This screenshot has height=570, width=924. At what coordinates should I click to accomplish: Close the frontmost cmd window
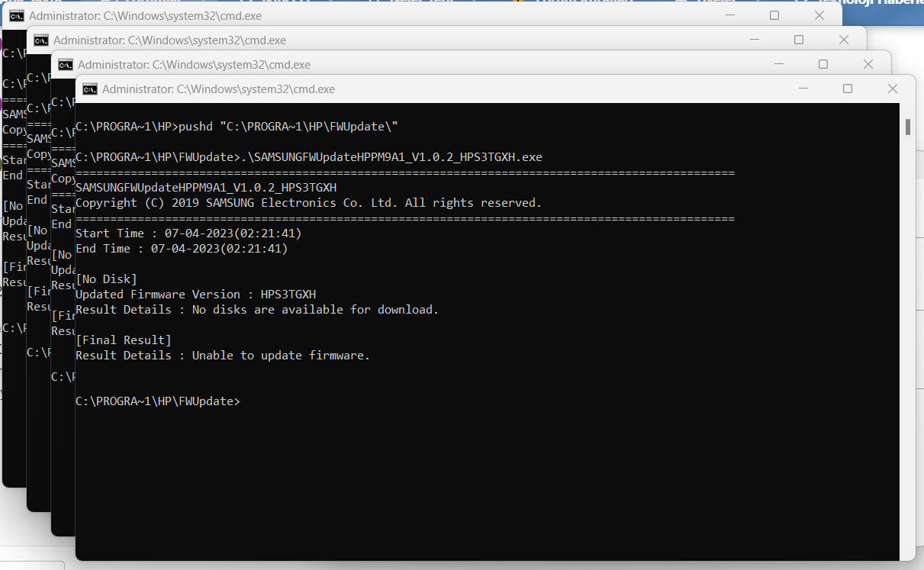[x=893, y=89]
